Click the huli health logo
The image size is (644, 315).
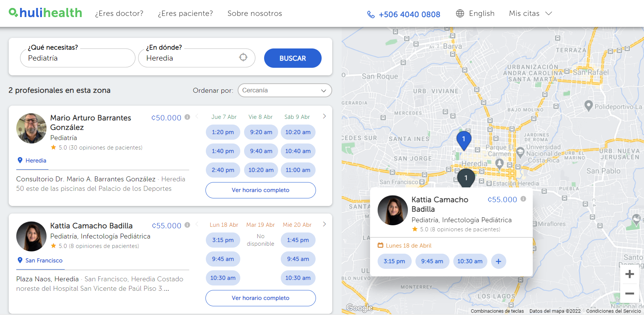tap(45, 13)
